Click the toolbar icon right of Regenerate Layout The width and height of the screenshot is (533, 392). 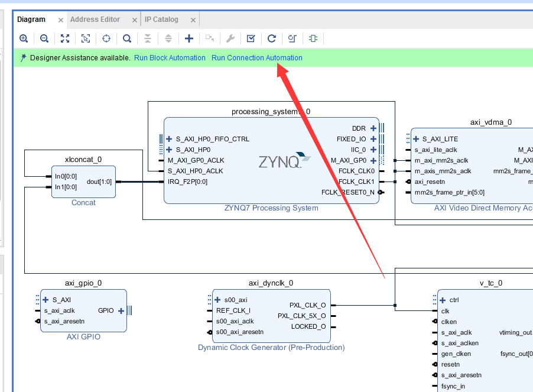(x=292, y=38)
